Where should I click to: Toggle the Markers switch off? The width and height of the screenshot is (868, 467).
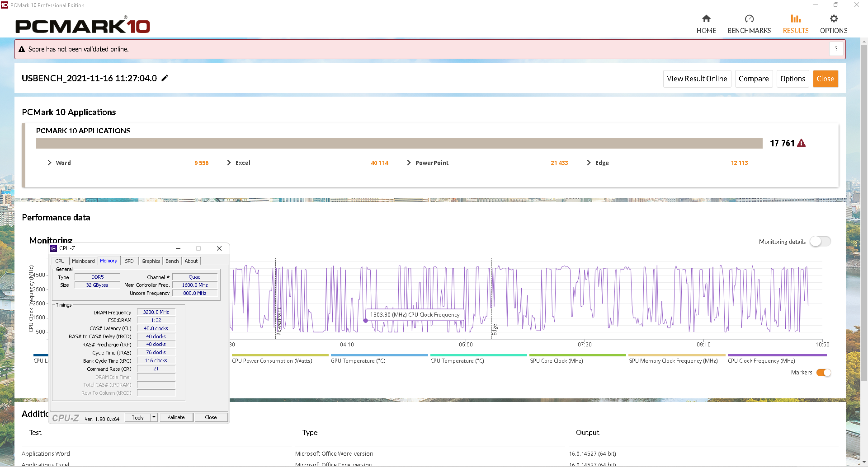(824, 373)
